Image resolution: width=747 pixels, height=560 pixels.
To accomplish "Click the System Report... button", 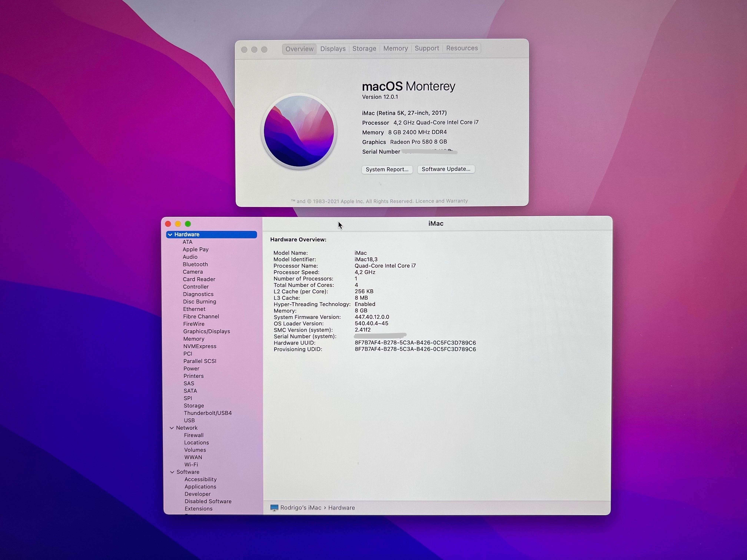I will coord(387,169).
